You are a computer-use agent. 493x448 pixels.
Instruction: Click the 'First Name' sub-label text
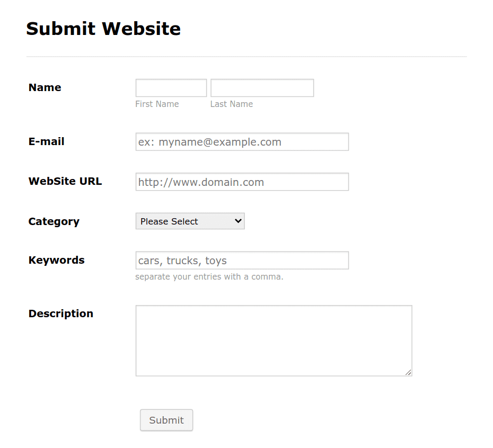[x=157, y=104]
